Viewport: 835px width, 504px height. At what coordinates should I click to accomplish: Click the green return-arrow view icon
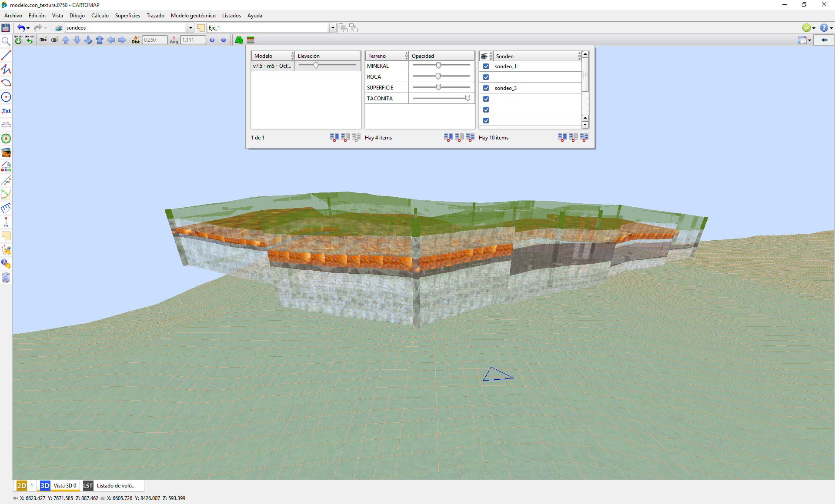30,40
